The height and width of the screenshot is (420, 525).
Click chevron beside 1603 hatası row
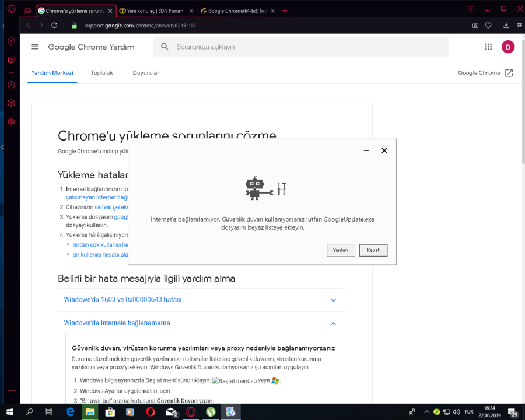click(x=333, y=300)
